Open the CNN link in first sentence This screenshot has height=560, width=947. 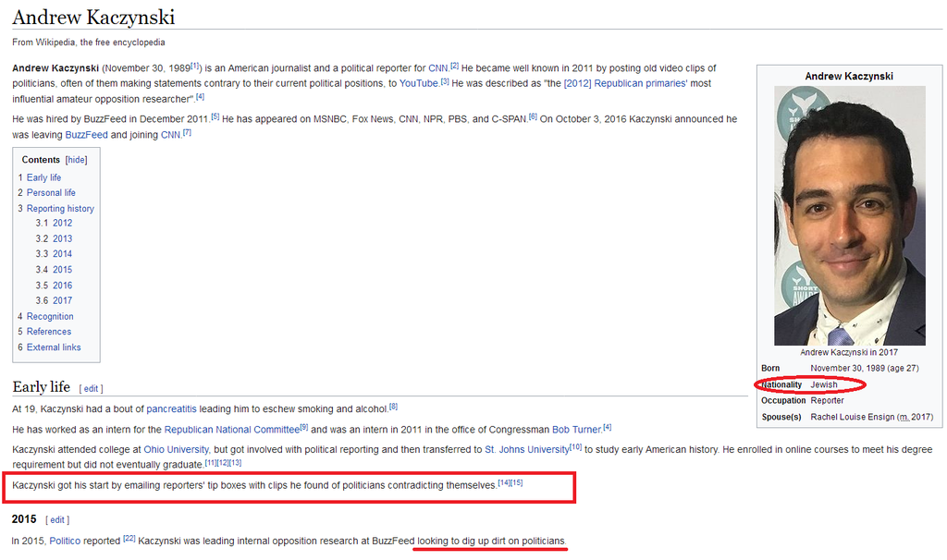pyautogui.click(x=437, y=68)
